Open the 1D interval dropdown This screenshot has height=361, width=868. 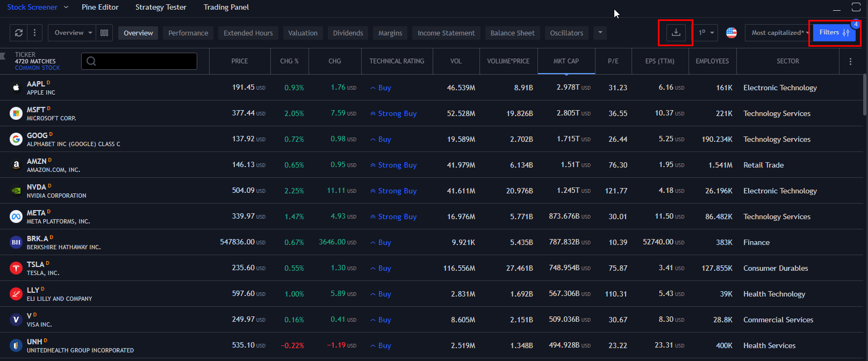click(x=706, y=33)
